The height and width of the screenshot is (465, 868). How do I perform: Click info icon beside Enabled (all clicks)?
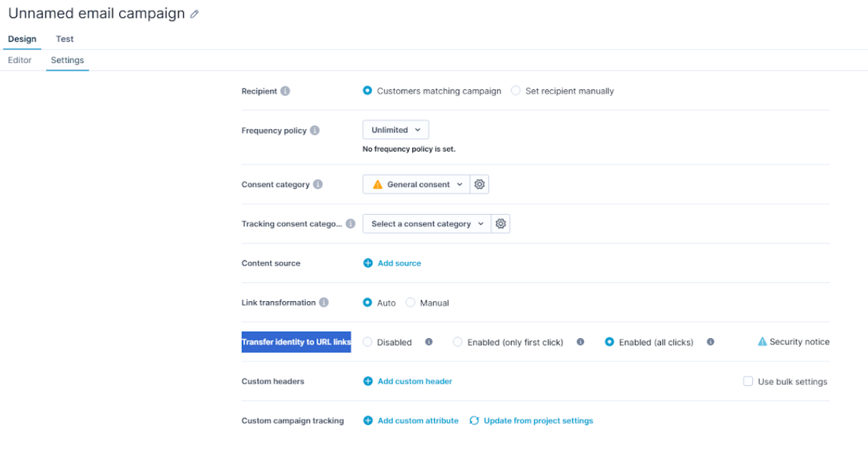click(x=710, y=342)
